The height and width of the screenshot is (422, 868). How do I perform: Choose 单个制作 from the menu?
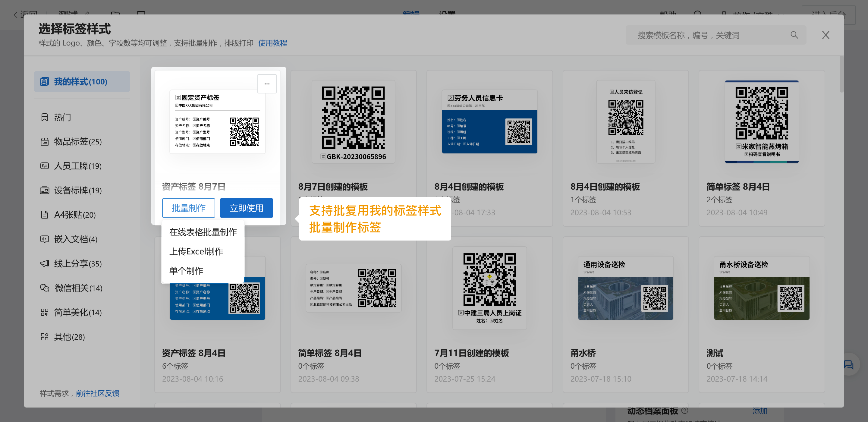(x=203, y=271)
